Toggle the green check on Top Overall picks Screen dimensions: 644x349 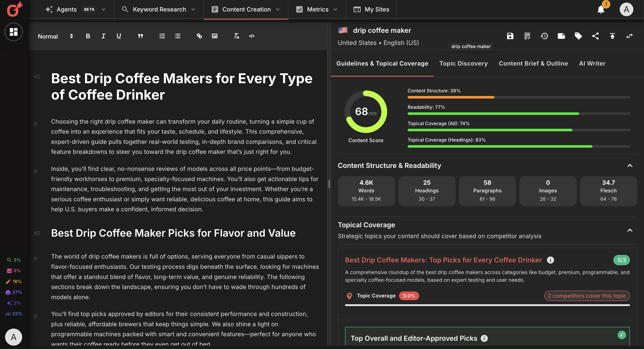click(x=621, y=335)
